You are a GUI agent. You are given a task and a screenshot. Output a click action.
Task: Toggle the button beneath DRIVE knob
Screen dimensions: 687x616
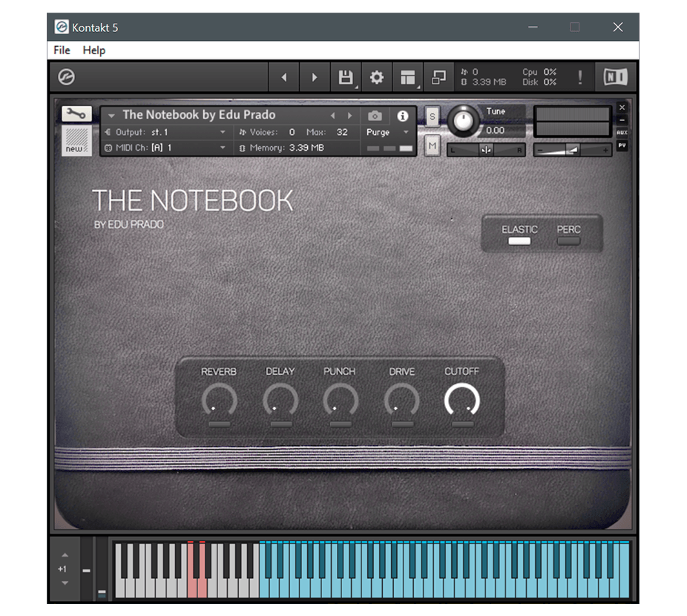tap(402, 425)
